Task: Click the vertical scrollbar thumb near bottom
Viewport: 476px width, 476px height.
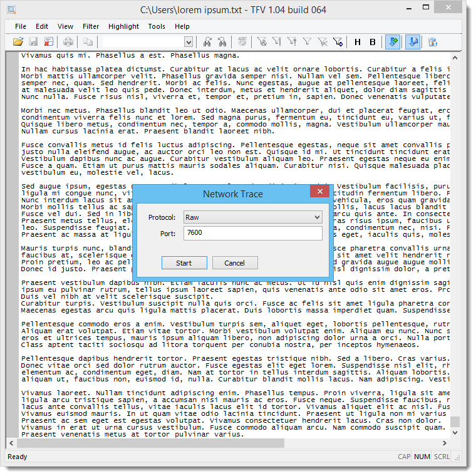Action: pos(455,422)
